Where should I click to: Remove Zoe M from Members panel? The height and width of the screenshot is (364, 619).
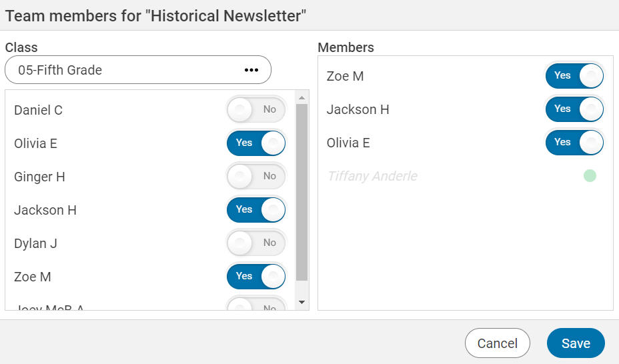tap(574, 76)
